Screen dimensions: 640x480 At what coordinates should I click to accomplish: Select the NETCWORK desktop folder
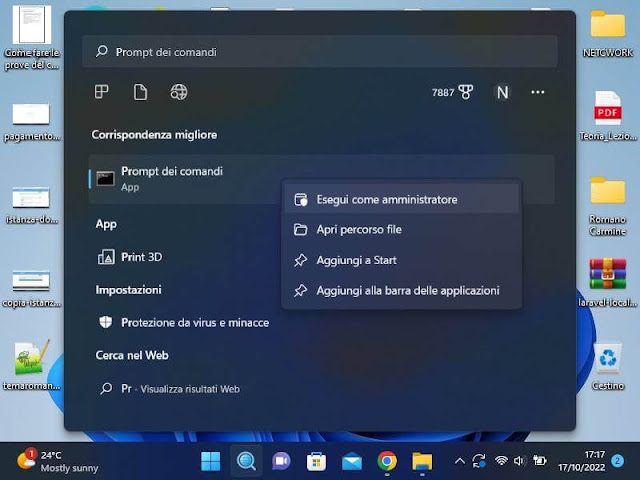608,34
